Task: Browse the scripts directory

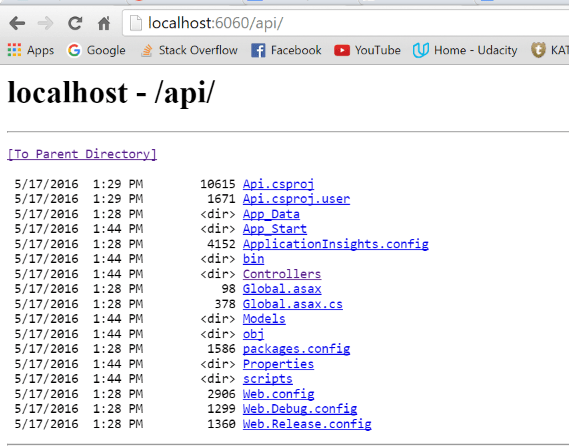Action: tap(268, 379)
